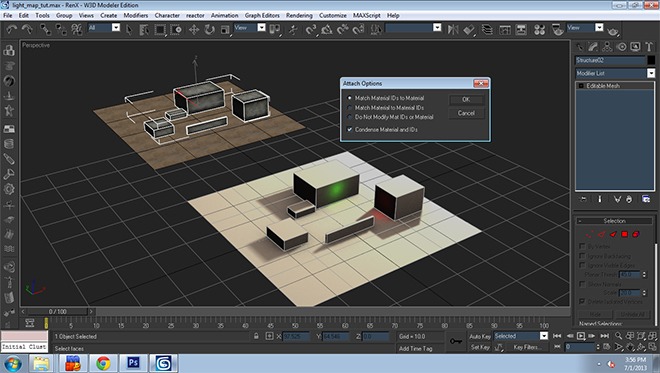Click the Auto Key button
Screen dimensions: 660x373
pos(480,336)
